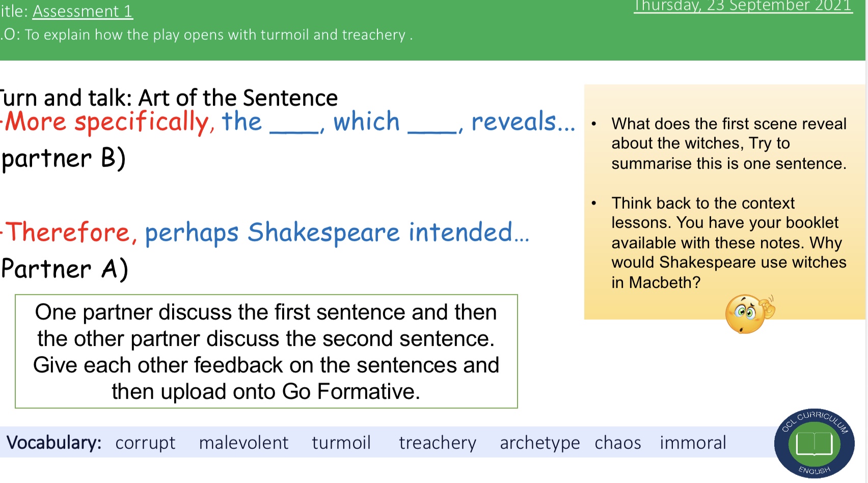This screenshot has width=868, height=483.
Task: Select the vocabulary word archetype
Action: (539, 443)
